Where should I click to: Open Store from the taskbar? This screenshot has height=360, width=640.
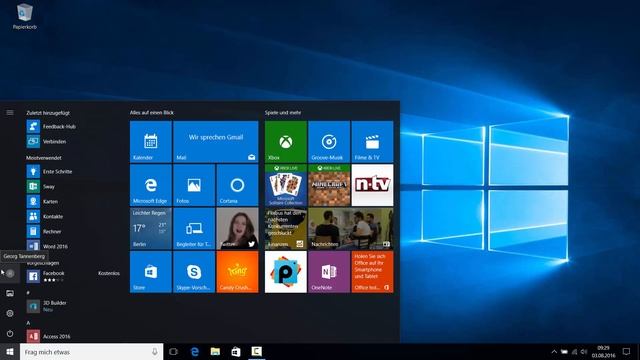point(236,351)
